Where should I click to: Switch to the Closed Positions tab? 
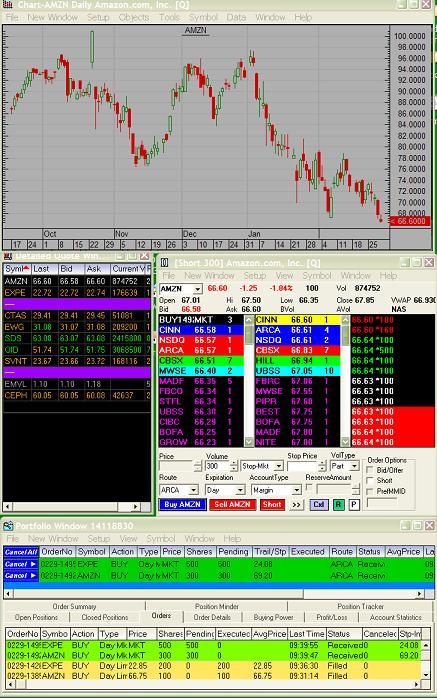105,617
